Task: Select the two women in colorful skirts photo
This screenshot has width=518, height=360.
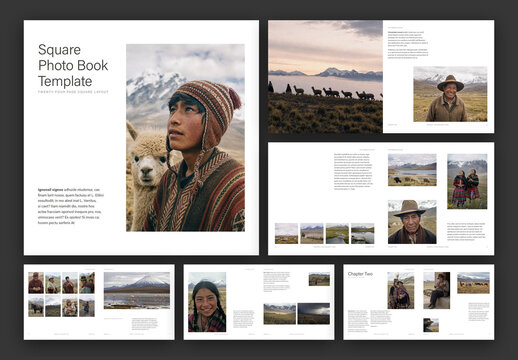Action: [467, 181]
